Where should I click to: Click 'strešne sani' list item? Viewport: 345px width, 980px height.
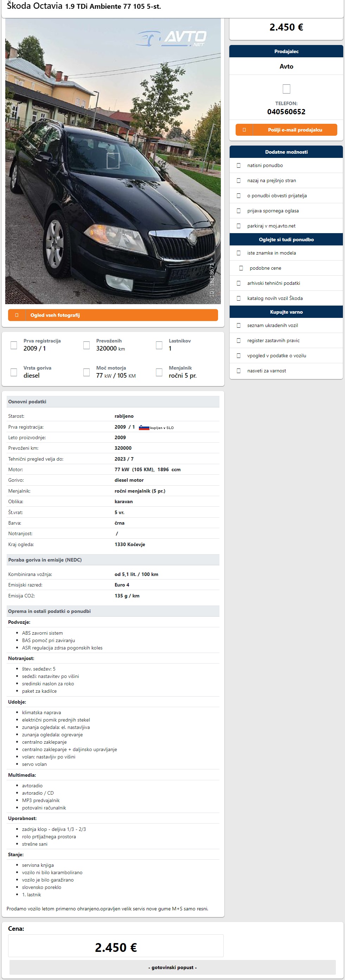(x=34, y=844)
